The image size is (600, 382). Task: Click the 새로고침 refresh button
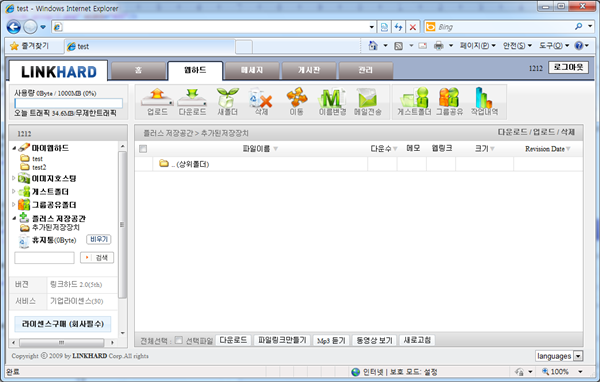click(x=417, y=340)
